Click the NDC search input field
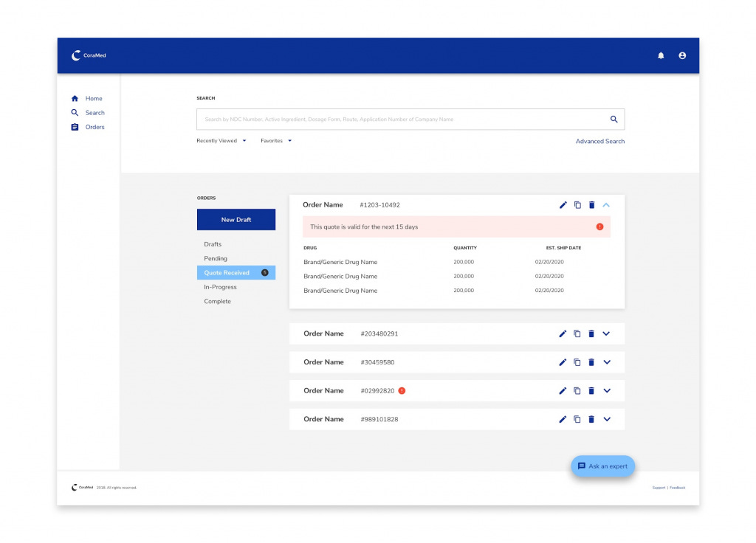The height and width of the screenshot is (543, 756). click(x=410, y=119)
